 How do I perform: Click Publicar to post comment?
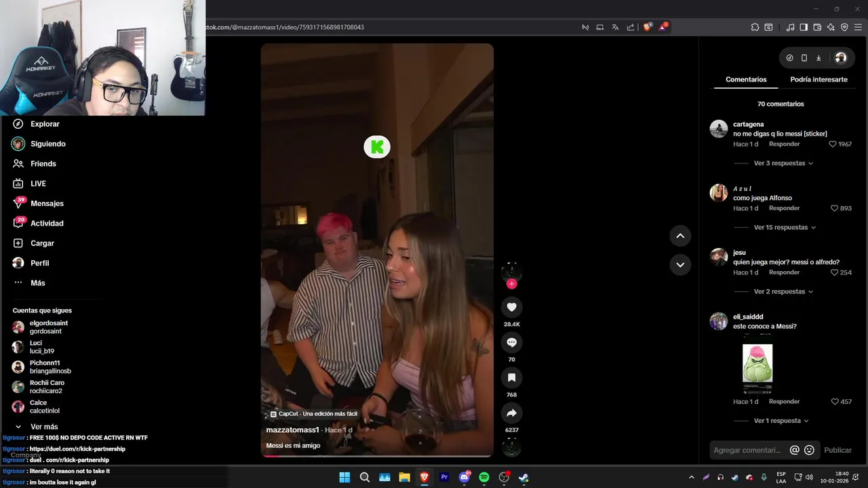click(x=837, y=450)
